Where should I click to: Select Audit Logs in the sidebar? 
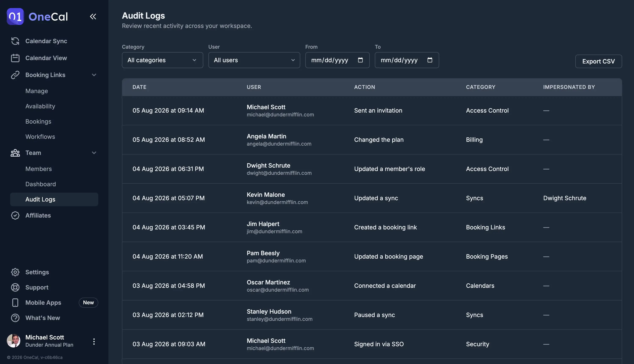pos(54,200)
